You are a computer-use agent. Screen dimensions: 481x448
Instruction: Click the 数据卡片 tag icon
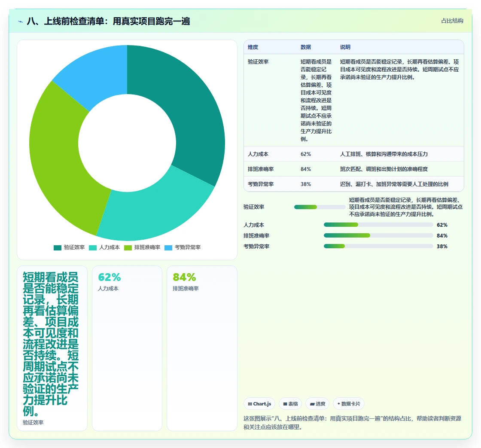(x=339, y=404)
